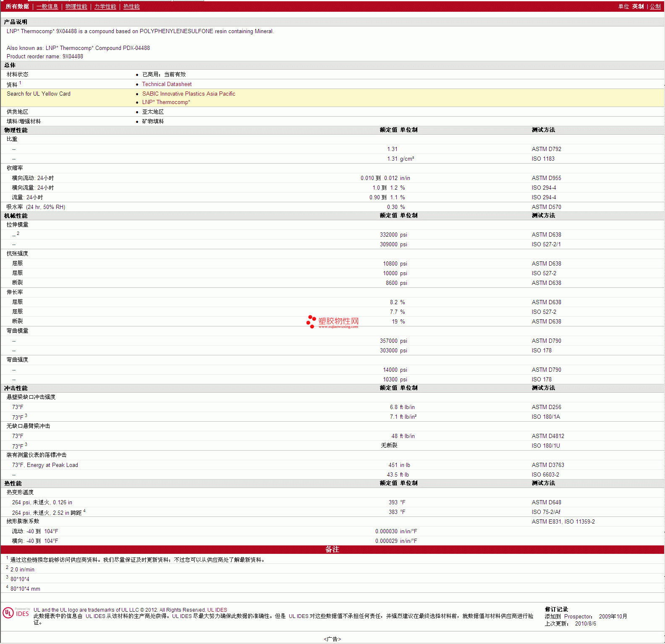Select the ASTM D790 flexural strength method

click(546, 370)
